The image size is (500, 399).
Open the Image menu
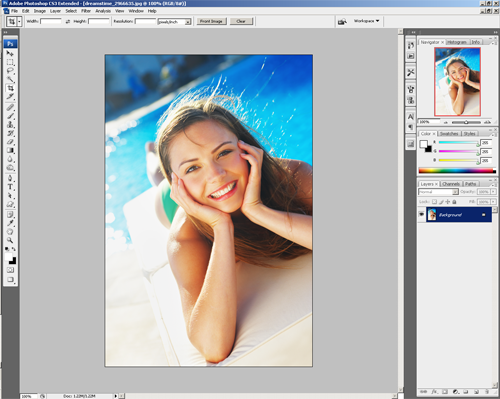[x=40, y=11]
